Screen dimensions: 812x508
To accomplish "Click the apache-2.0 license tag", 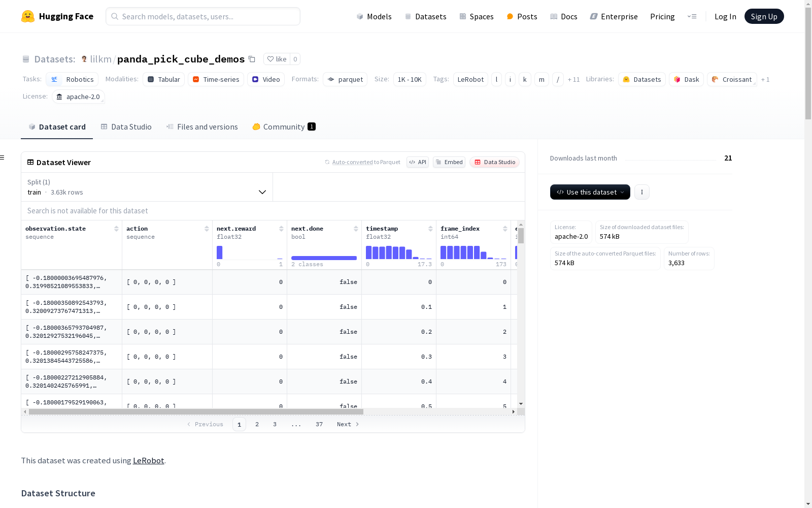I will point(78,97).
